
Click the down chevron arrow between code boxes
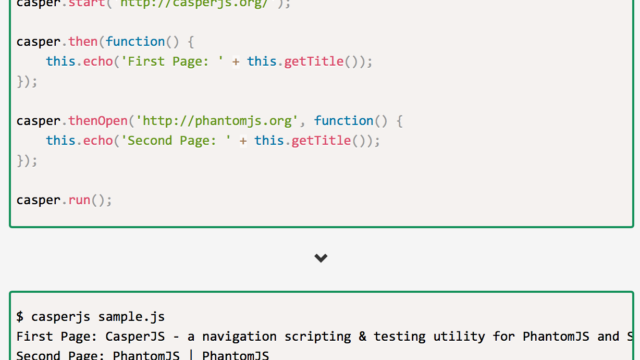321,258
